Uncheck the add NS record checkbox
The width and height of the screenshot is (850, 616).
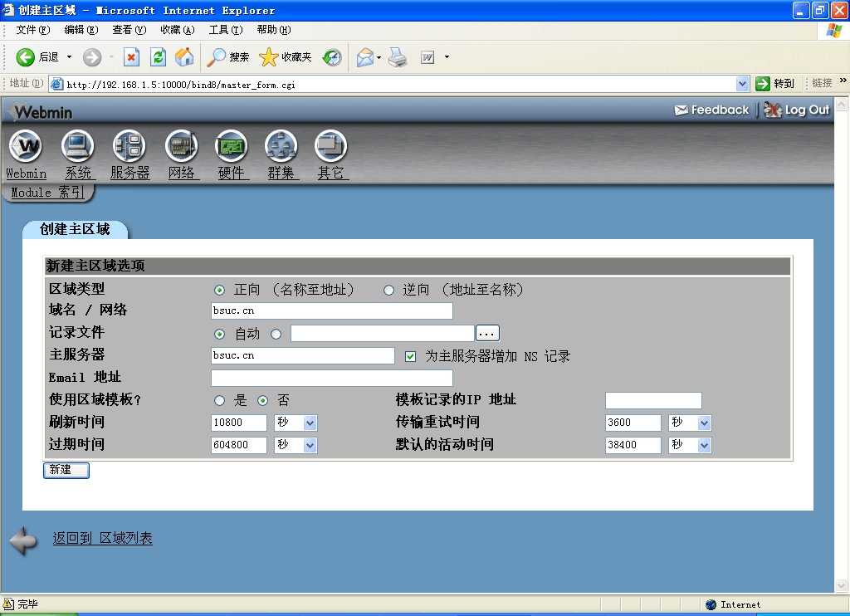click(x=410, y=356)
